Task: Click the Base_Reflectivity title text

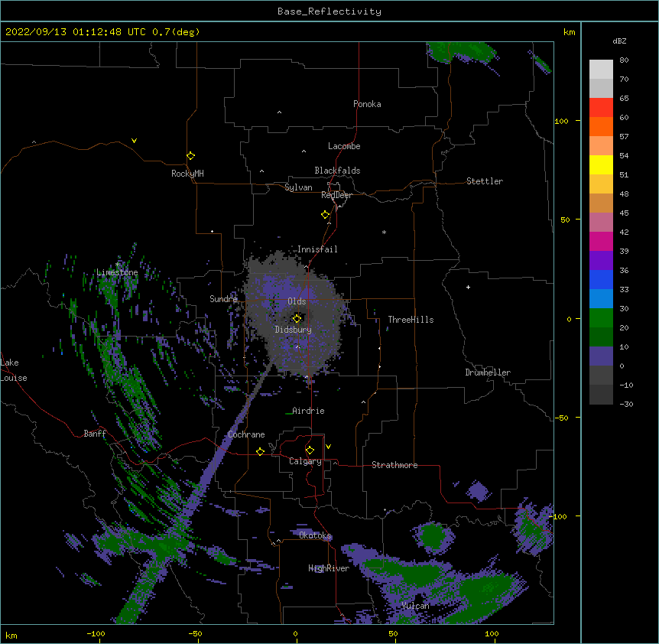Action: [329, 11]
